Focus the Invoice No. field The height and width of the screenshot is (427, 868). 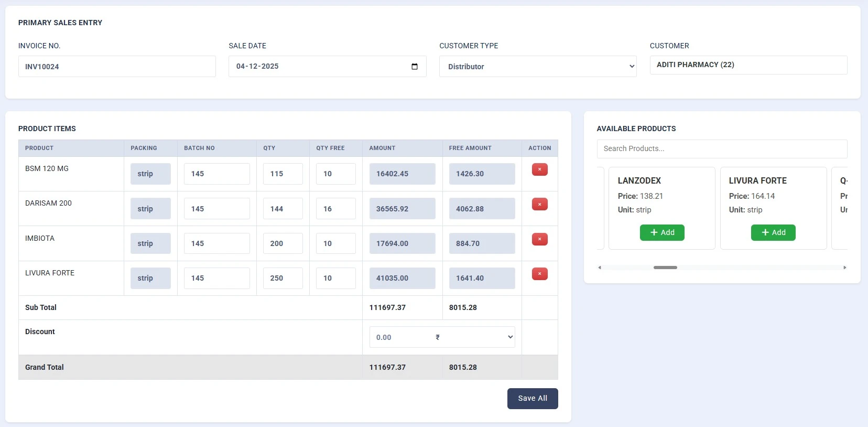coord(117,67)
